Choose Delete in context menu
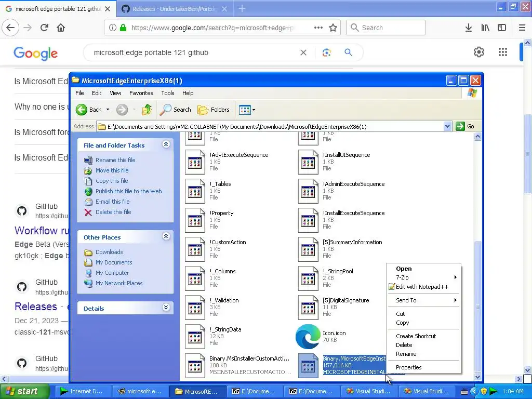Image resolution: width=532 pixels, height=399 pixels. click(x=424, y=345)
